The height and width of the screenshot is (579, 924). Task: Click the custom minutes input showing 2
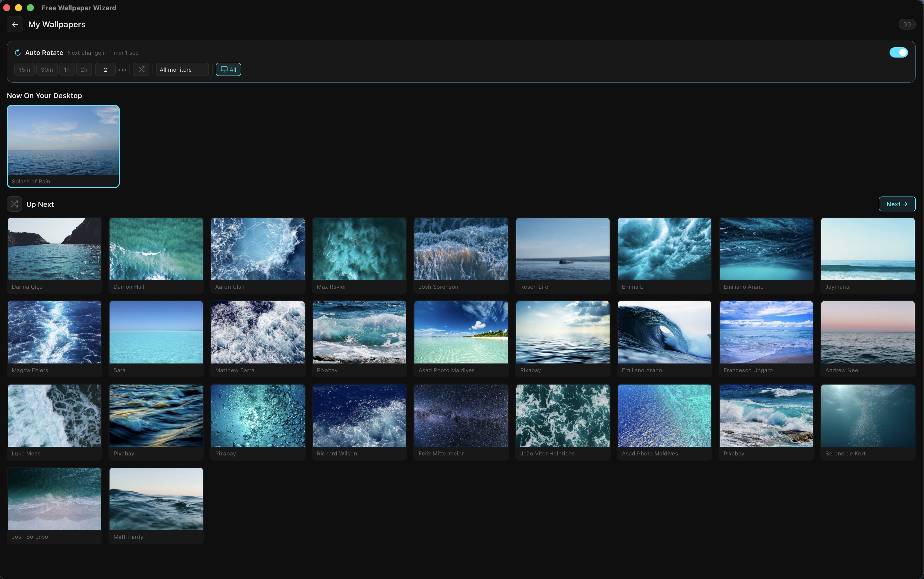click(x=105, y=69)
